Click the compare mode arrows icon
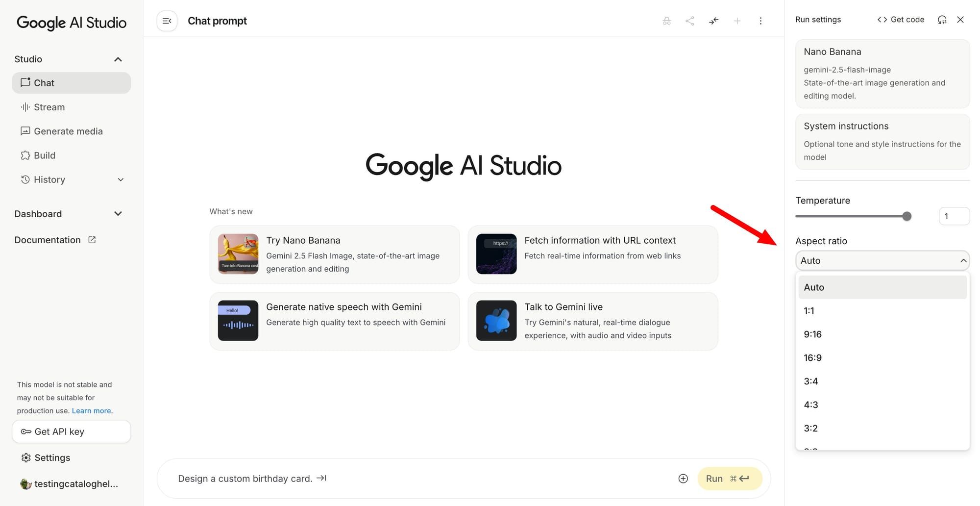This screenshot has width=980, height=506. click(713, 21)
